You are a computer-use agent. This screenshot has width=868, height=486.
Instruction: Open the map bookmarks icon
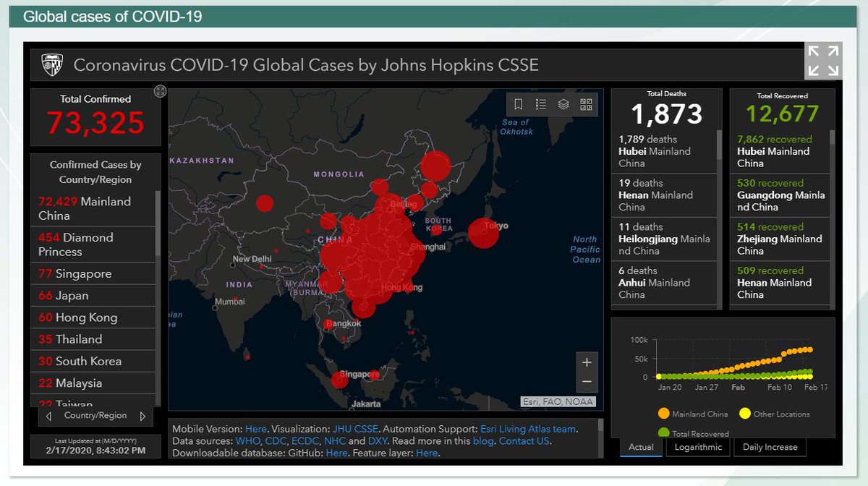pos(518,104)
